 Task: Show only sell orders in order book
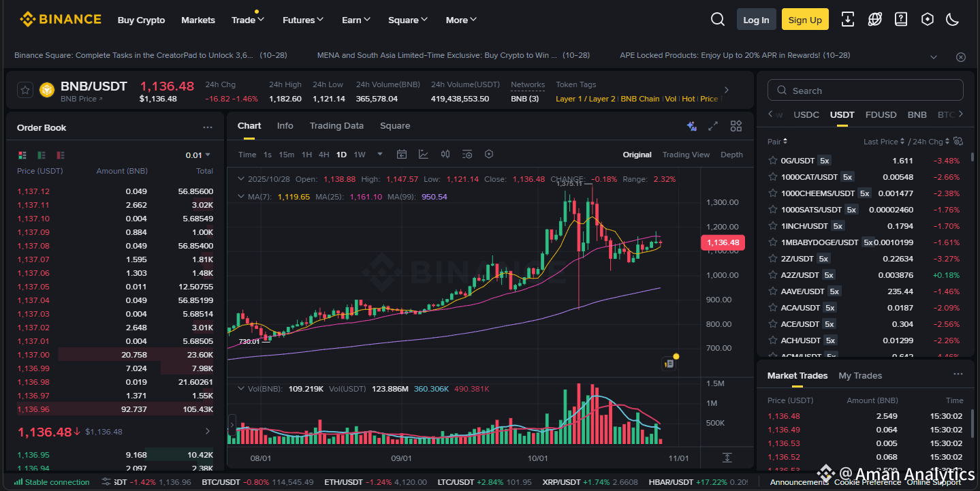pyautogui.click(x=61, y=155)
